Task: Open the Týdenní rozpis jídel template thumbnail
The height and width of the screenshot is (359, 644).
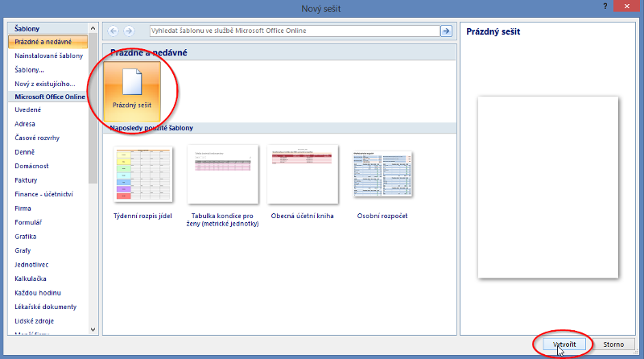Action: 144,174
